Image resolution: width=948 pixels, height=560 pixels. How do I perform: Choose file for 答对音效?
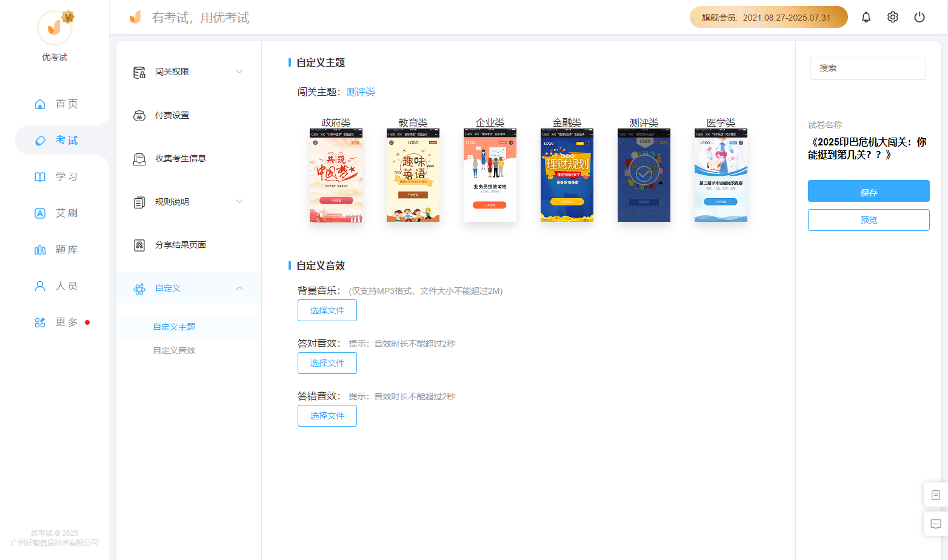327,363
